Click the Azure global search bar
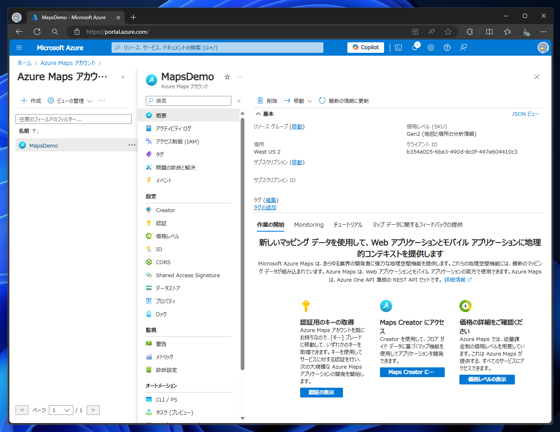 pos(217,47)
